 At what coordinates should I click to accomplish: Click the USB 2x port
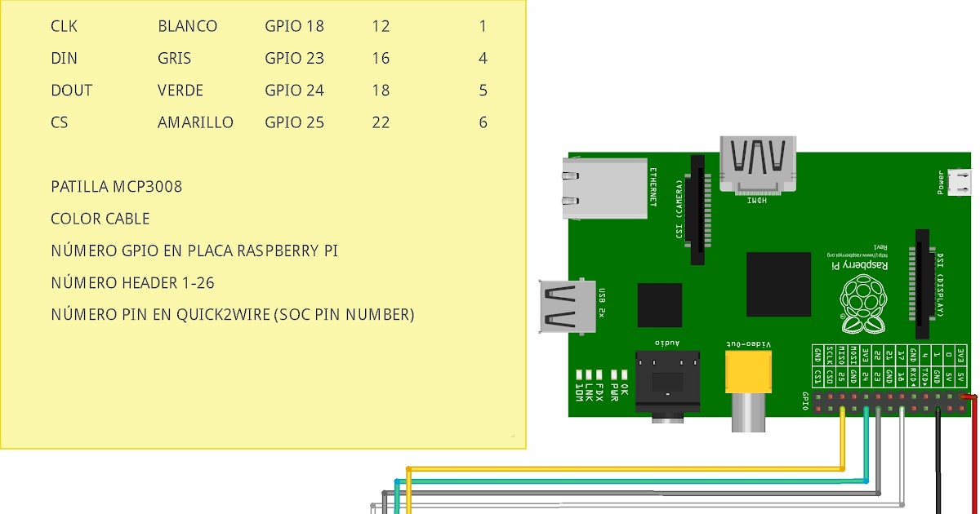(568, 305)
